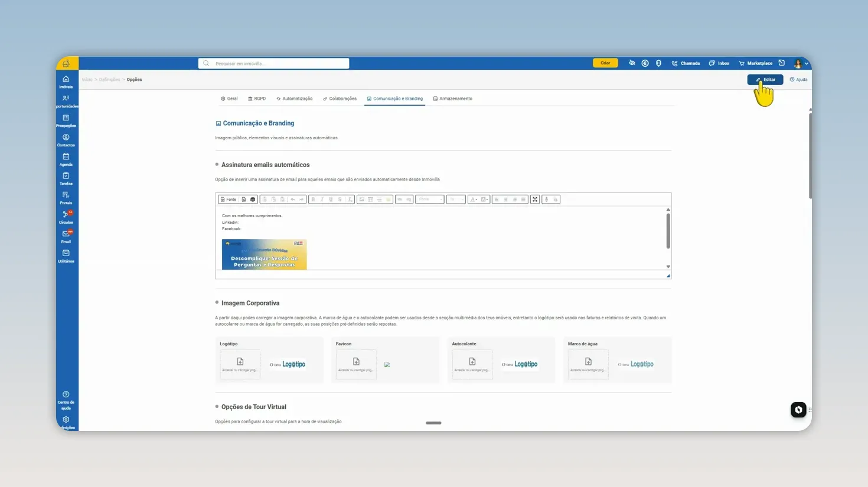This screenshot has height=487, width=868.
Task: Switch to the RGPD tab
Action: click(x=257, y=99)
